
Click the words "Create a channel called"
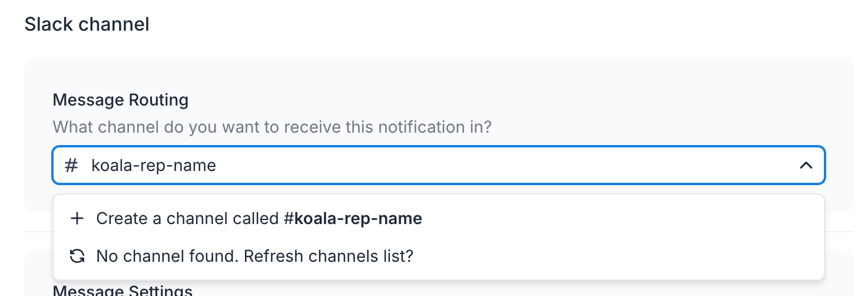[x=187, y=219]
